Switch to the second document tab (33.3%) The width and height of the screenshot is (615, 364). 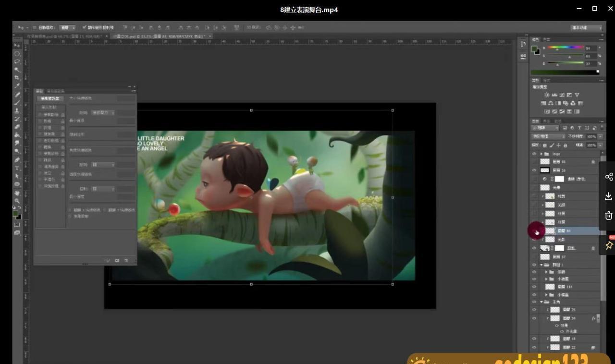click(x=162, y=36)
